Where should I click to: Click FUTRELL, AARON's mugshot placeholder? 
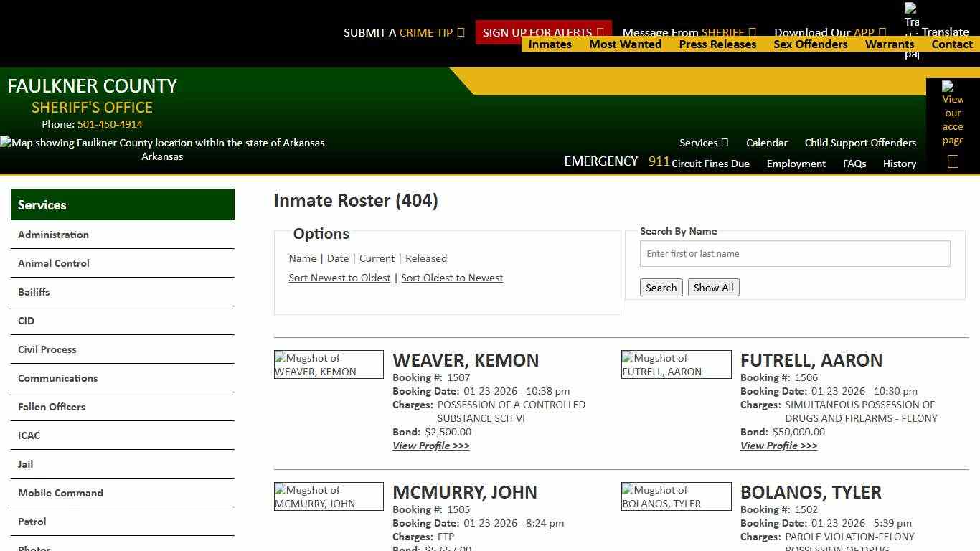point(676,364)
